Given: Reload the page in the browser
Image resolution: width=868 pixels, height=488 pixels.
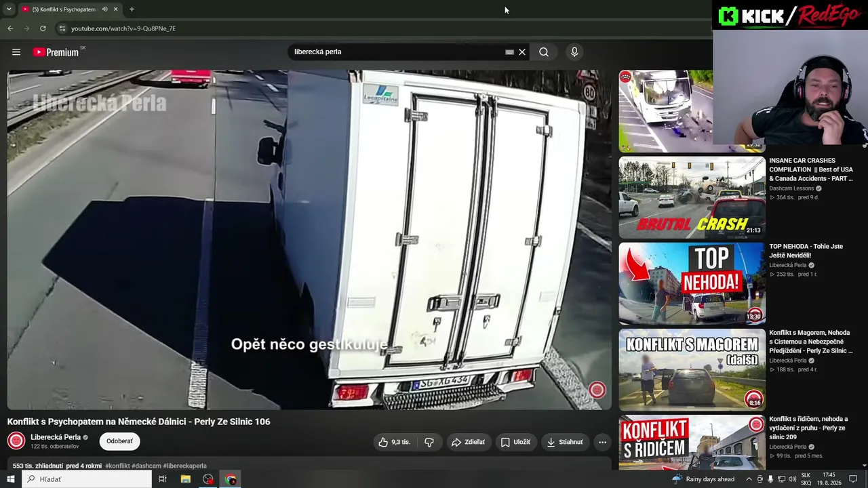Looking at the screenshot, I should pos(43,28).
